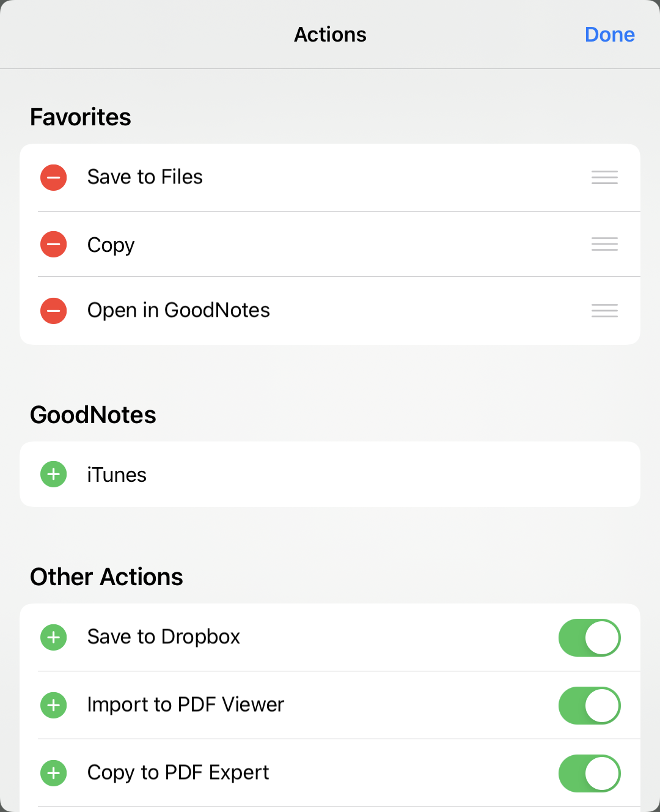Add Save to Dropbox to Favorites
The image size is (660, 812).
tap(54, 637)
